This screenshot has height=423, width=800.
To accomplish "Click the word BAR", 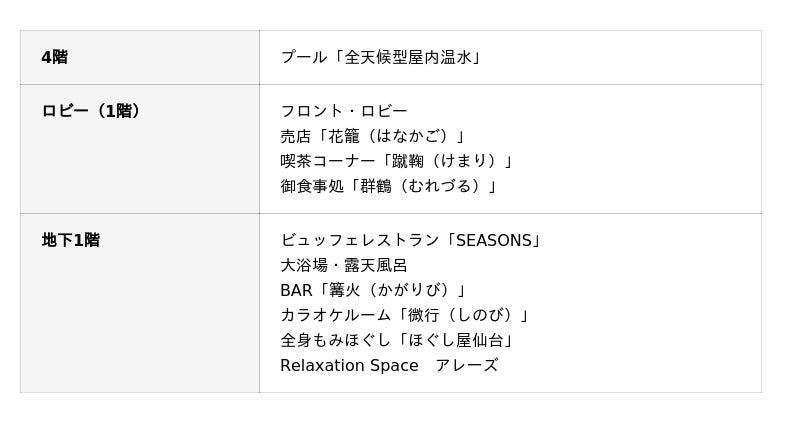I will tap(296, 290).
